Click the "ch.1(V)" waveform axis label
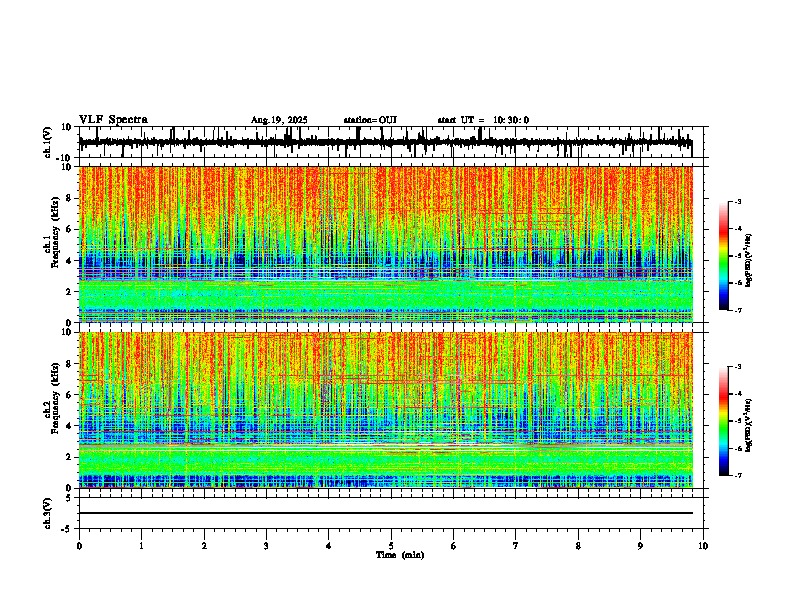 tap(48, 142)
